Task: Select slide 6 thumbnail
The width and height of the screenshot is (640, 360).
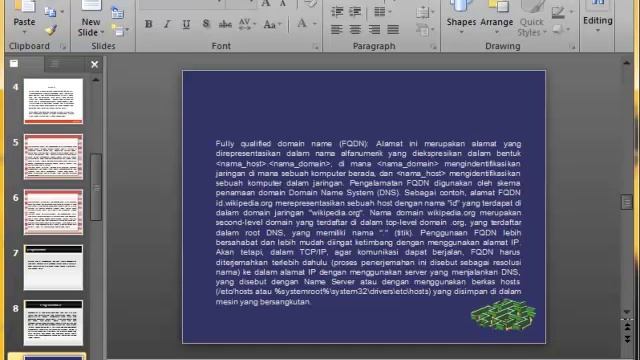Action: pyautogui.click(x=53, y=212)
